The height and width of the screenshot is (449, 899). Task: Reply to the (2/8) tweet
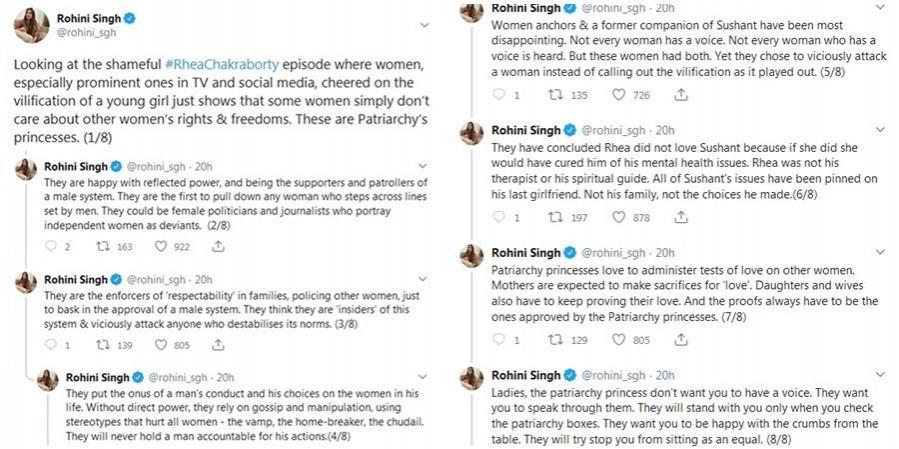[51, 244]
